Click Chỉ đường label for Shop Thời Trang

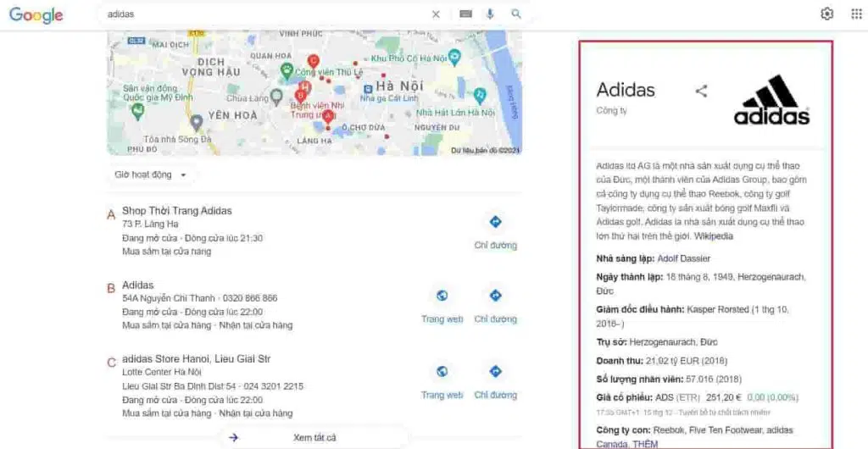(495, 246)
